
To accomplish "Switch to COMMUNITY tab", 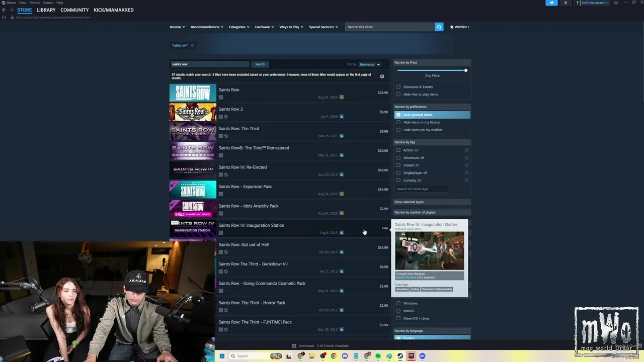I will coord(74,10).
